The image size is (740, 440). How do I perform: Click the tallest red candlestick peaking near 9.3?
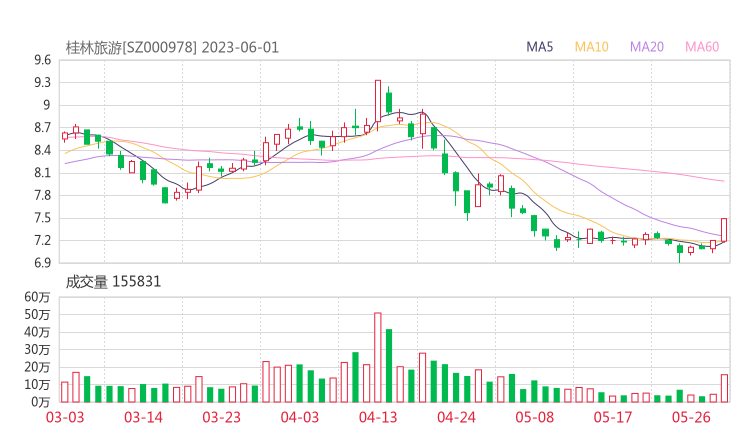[x=378, y=101]
